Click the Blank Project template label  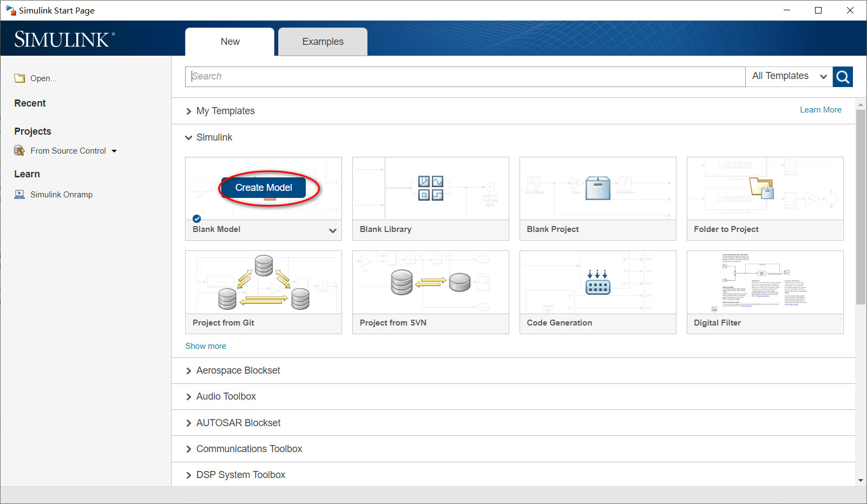(x=553, y=229)
